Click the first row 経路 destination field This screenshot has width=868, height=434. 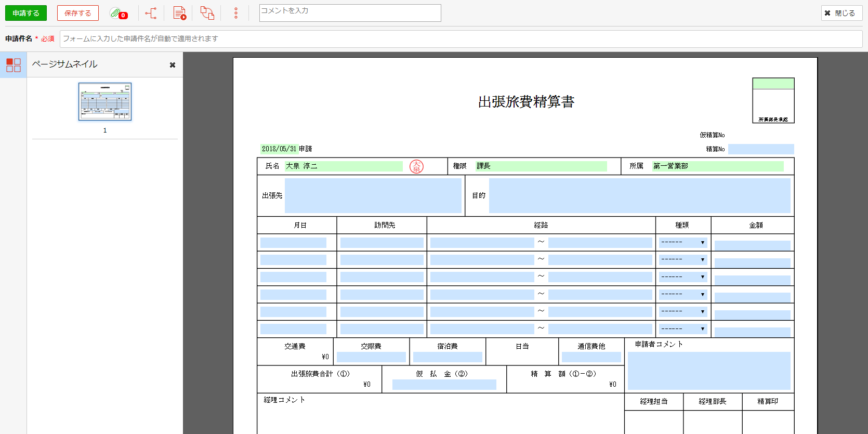[600, 243]
